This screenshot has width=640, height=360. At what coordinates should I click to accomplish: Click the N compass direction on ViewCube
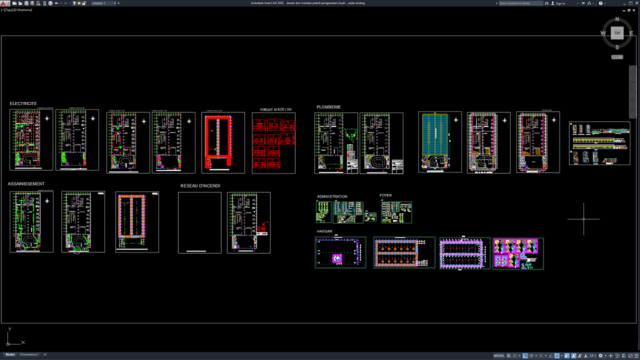617,19
